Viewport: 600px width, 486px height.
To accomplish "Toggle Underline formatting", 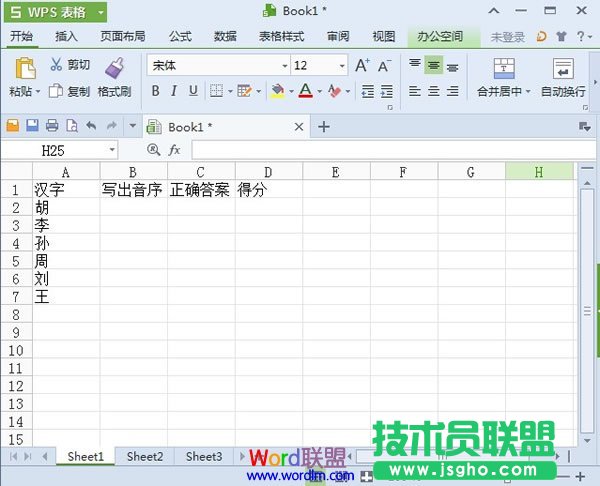I will point(193,91).
